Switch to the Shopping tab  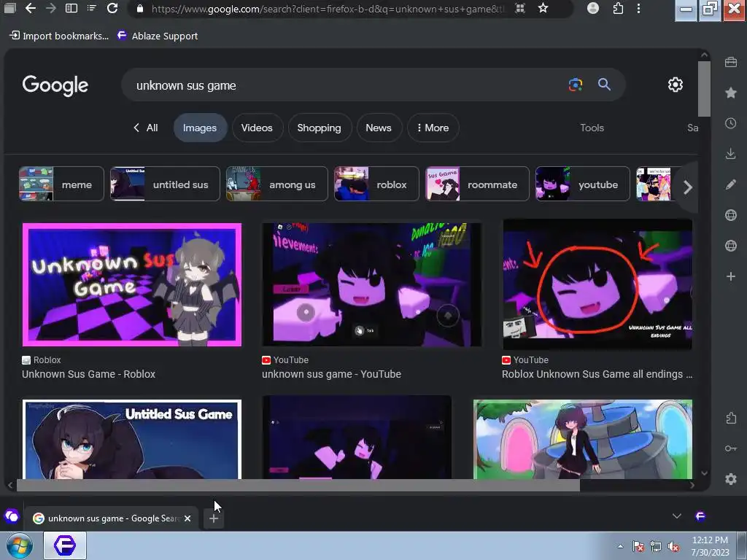point(320,128)
